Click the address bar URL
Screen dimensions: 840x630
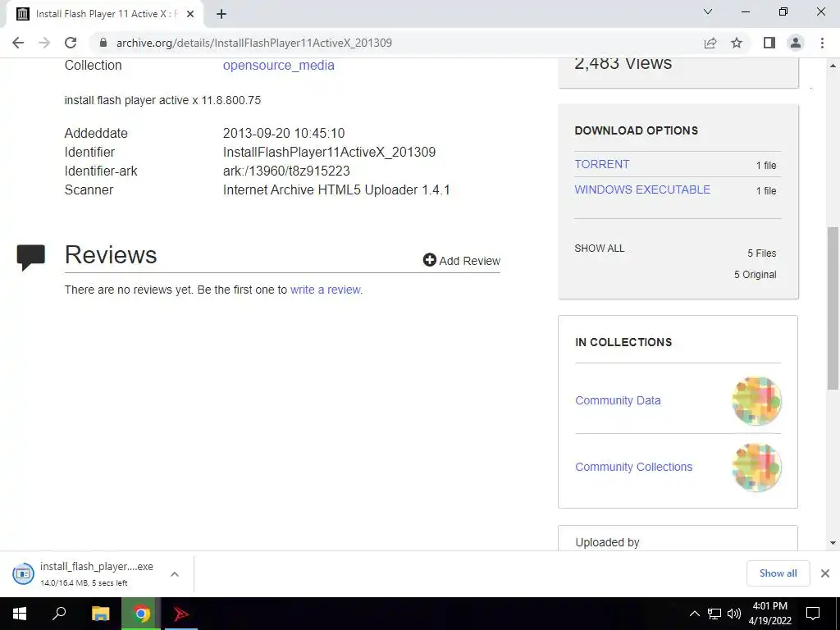tap(254, 43)
